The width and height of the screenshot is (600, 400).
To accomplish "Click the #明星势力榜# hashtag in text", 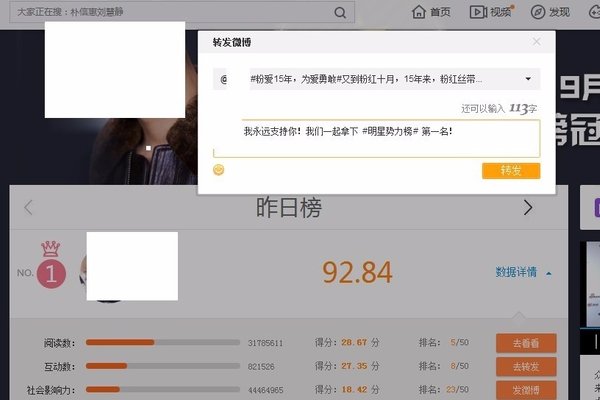I will click(390, 132).
